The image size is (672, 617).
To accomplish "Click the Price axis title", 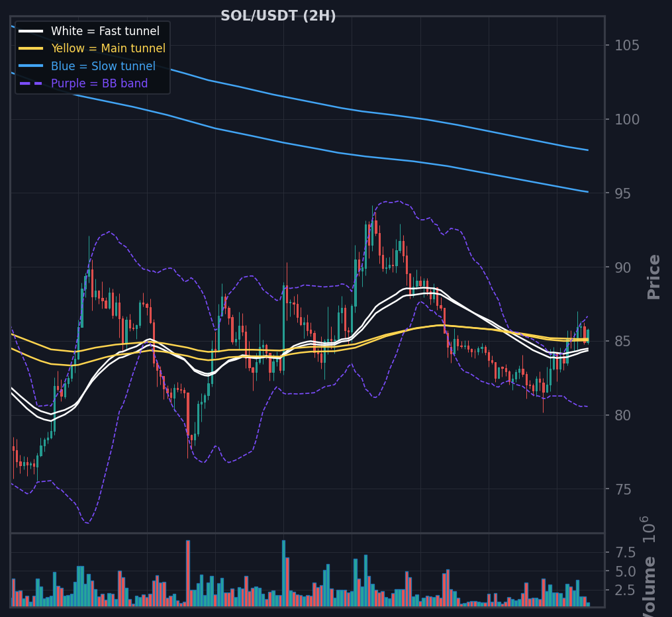I will [653, 277].
